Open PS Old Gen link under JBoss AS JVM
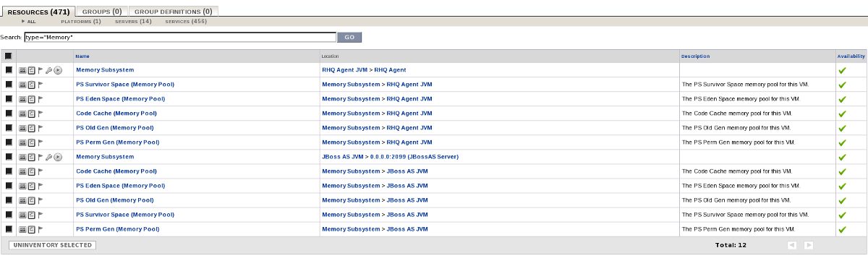868x261 pixels. [x=115, y=200]
